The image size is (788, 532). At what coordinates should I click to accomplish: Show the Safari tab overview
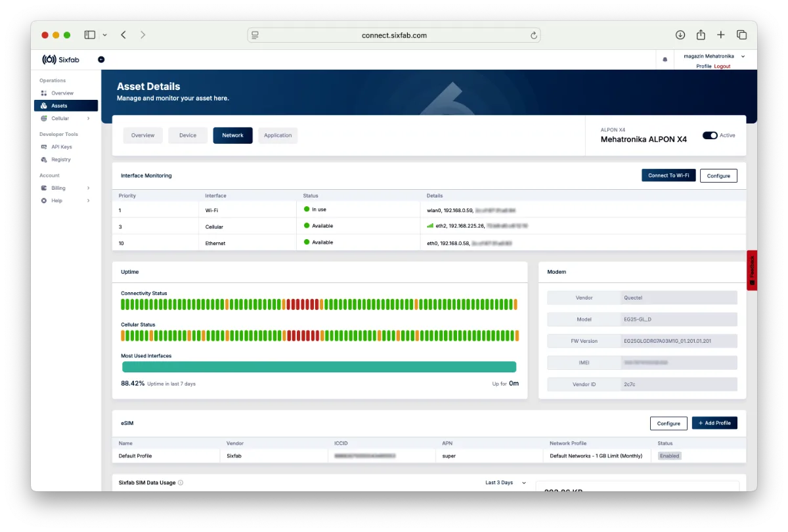coord(741,35)
